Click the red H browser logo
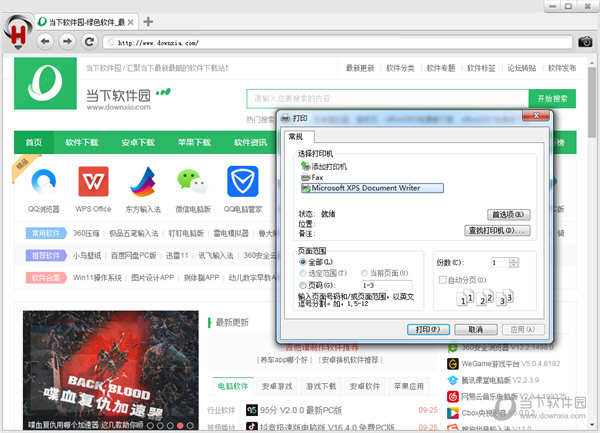600x433 pixels. pos(18,33)
